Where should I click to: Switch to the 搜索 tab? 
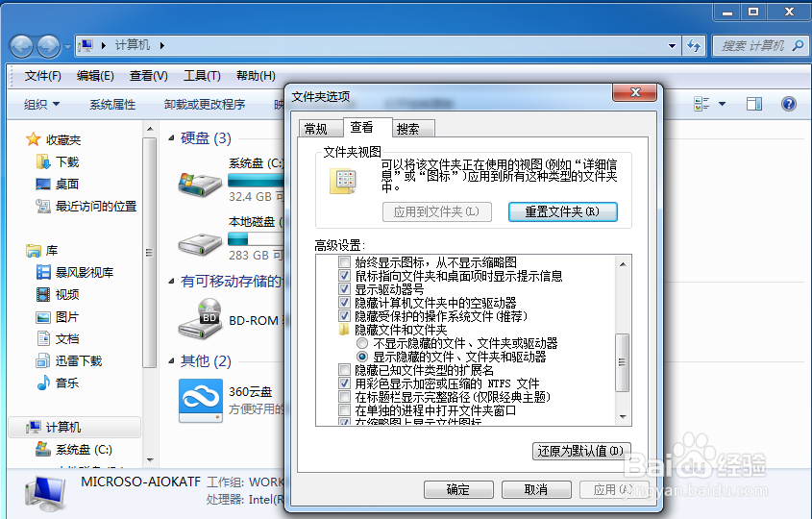413,129
